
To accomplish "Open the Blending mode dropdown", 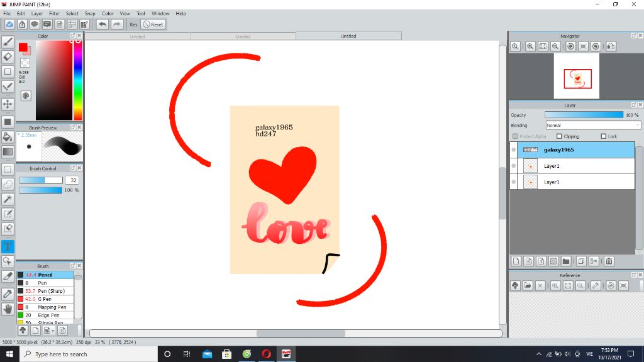I will pyautogui.click(x=593, y=125).
